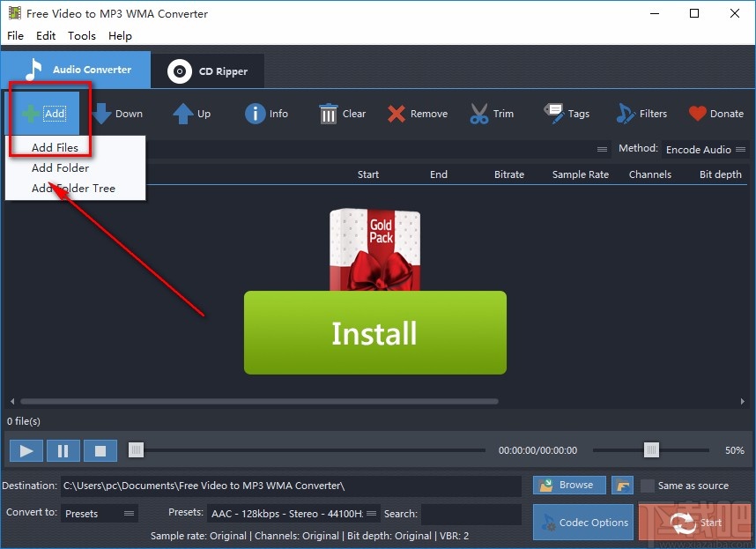Screen dimensions: 756x549
Task: Open file Info
Action: pos(266,114)
